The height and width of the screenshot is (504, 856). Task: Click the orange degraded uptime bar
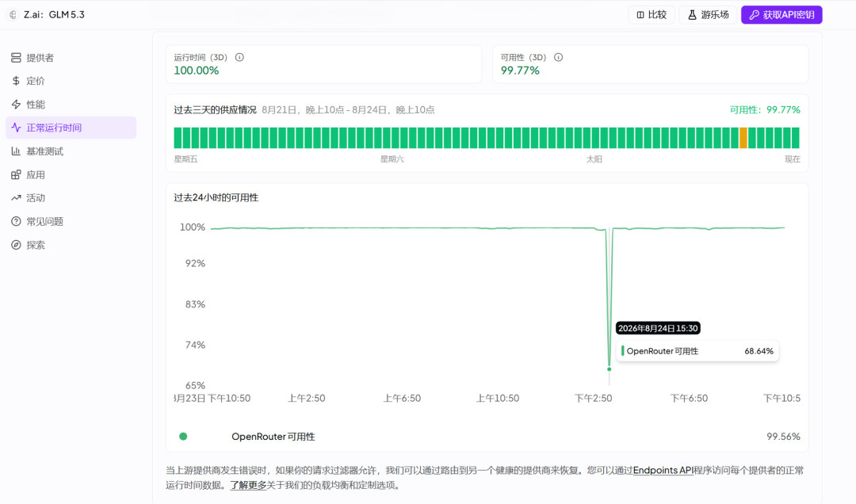(743, 138)
